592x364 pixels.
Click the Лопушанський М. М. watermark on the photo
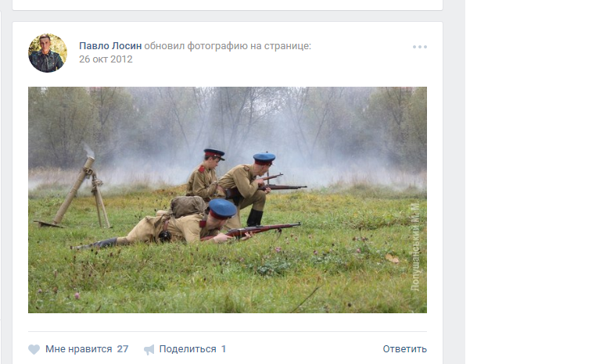(x=415, y=247)
